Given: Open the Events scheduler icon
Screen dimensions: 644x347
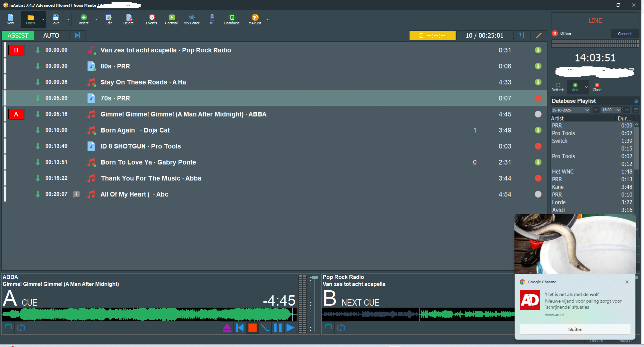Looking at the screenshot, I should tap(151, 19).
